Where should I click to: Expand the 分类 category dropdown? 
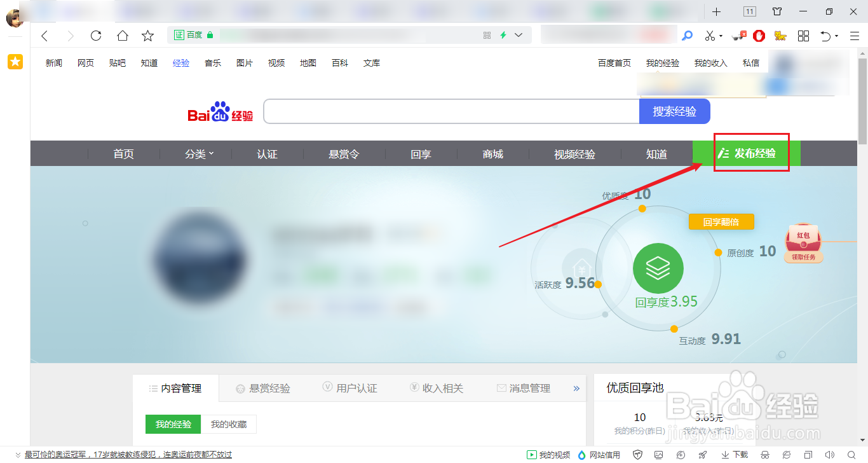click(198, 153)
